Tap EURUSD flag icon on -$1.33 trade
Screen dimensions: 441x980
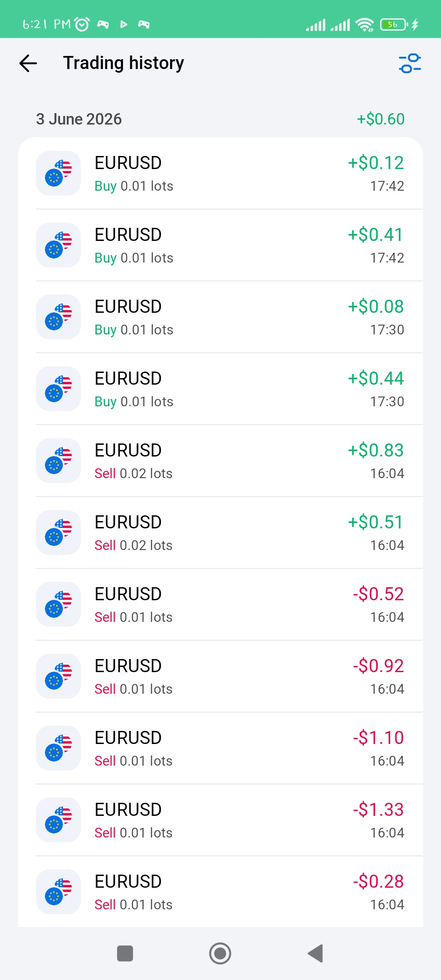point(58,820)
